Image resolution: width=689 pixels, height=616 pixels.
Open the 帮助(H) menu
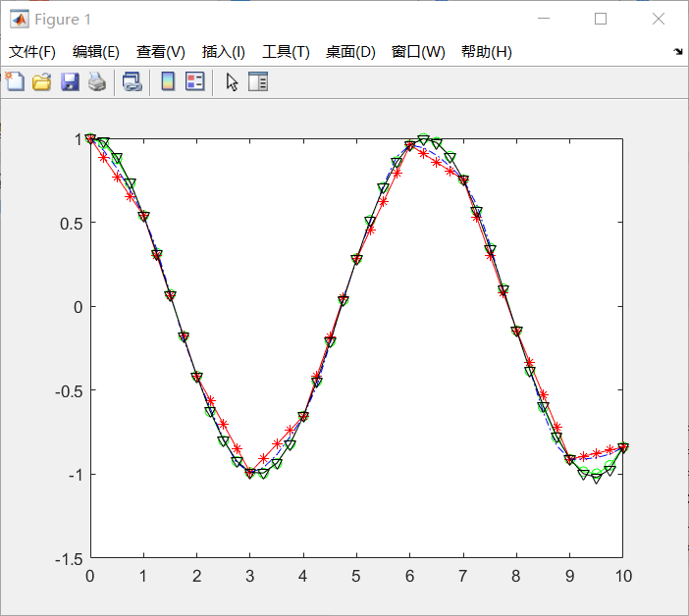pos(487,52)
